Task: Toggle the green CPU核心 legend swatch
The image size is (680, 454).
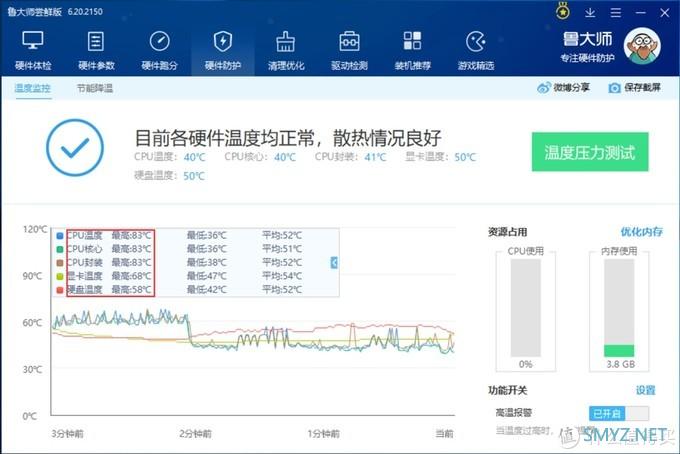Action: 60,249
